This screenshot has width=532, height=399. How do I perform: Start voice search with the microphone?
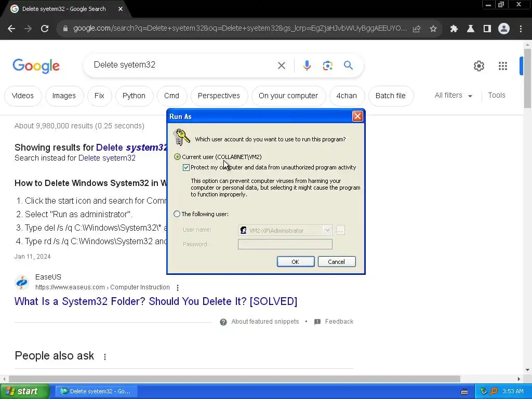point(307,65)
